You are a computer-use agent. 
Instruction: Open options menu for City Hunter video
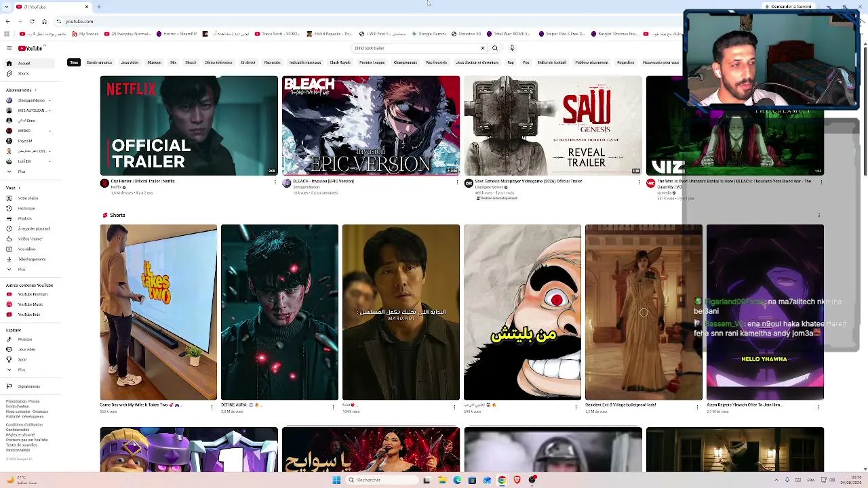coord(275,182)
